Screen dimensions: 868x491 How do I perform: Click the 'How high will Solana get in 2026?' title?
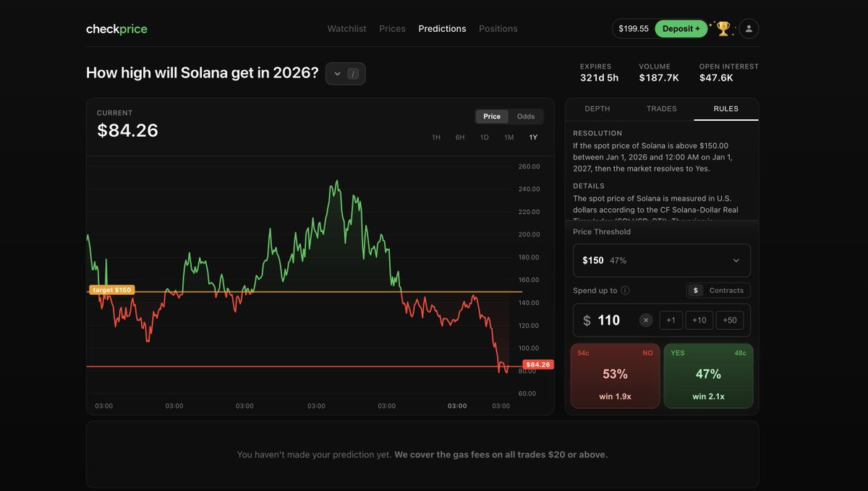[202, 73]
